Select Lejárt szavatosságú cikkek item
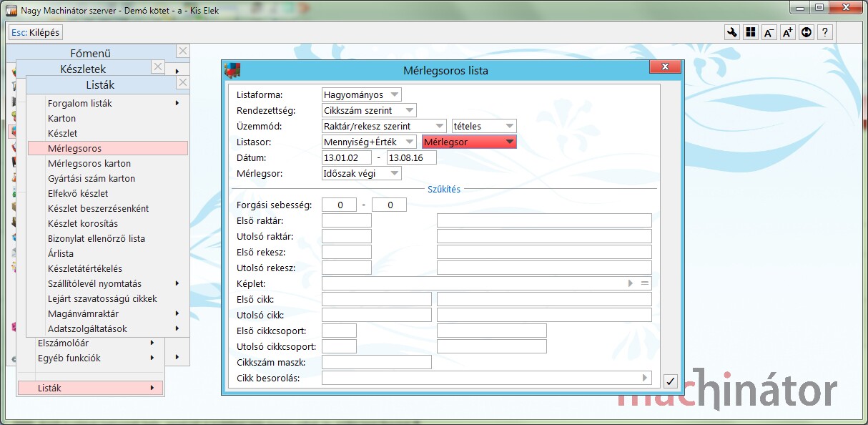 108,298
